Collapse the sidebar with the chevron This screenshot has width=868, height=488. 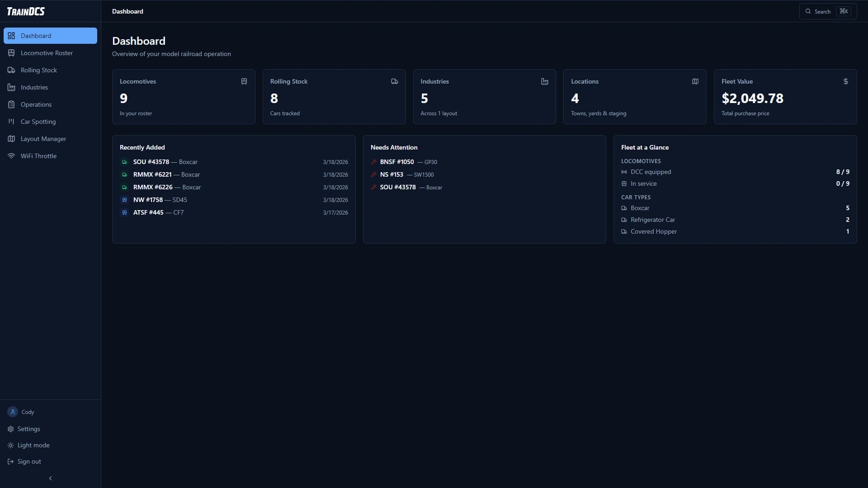point(50,478)
